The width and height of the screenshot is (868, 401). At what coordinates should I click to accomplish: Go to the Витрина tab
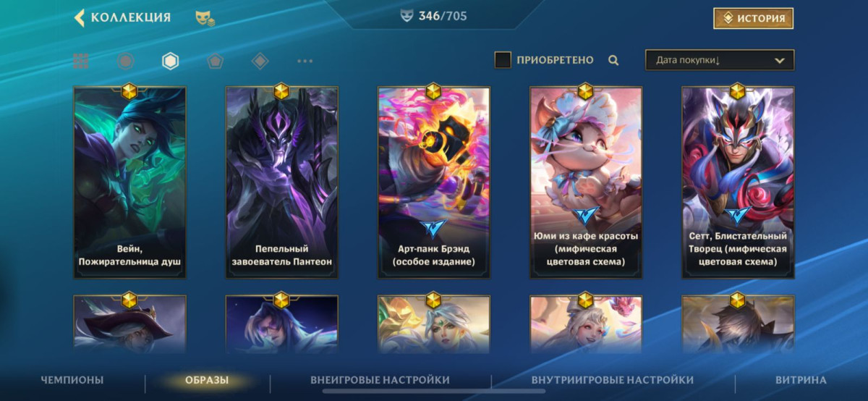tap(801, 380)
